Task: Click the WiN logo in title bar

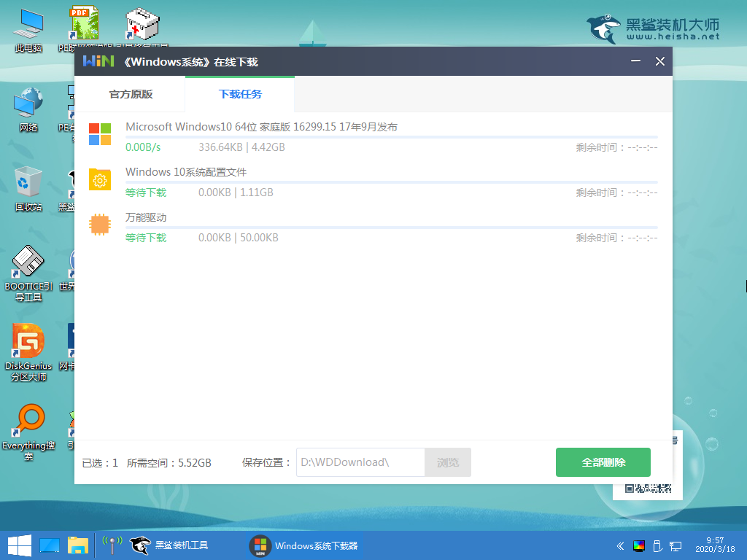Action: 98,61
